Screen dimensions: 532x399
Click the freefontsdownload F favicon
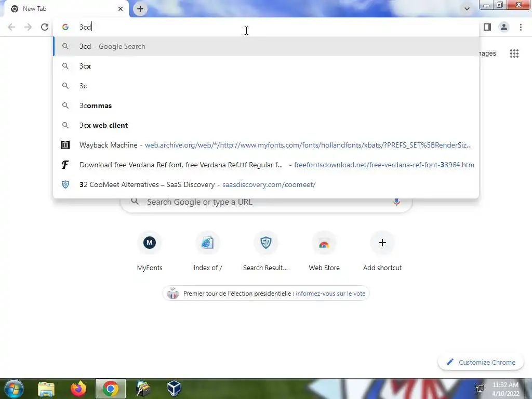[x=65, y=165]
